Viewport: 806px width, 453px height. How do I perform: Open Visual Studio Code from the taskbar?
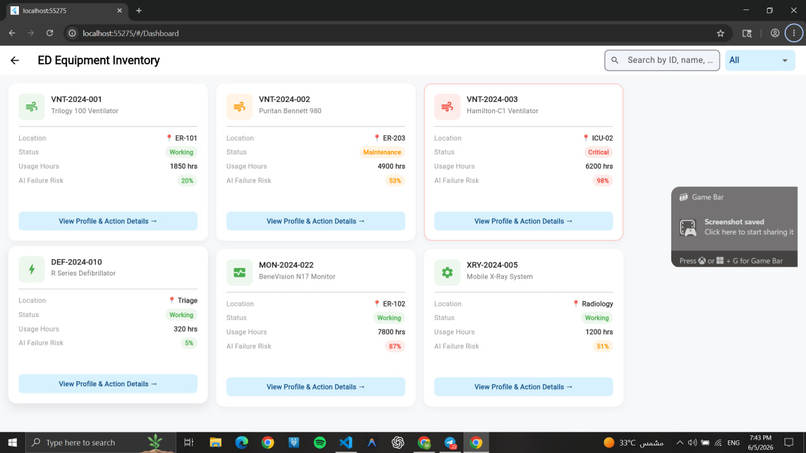point(346,442)
